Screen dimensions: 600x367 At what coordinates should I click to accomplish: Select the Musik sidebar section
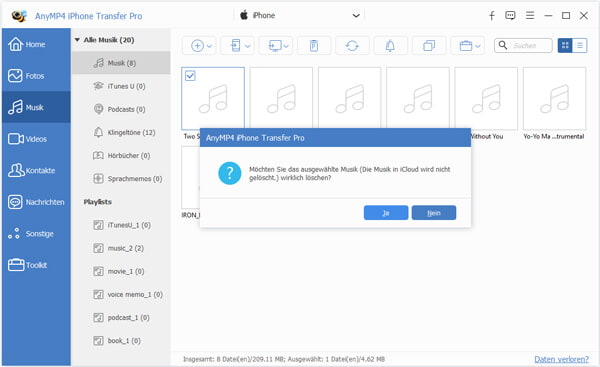(36, 107)
